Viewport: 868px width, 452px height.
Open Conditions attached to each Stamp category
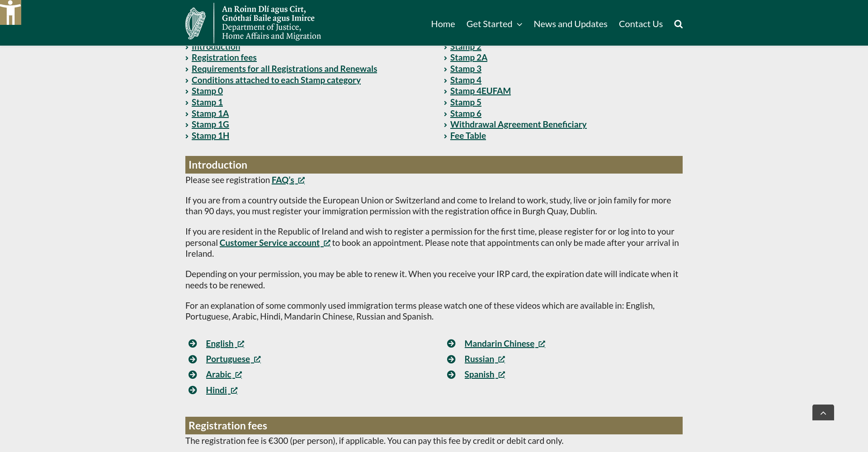pyautogui.click(x=276, y=80)
